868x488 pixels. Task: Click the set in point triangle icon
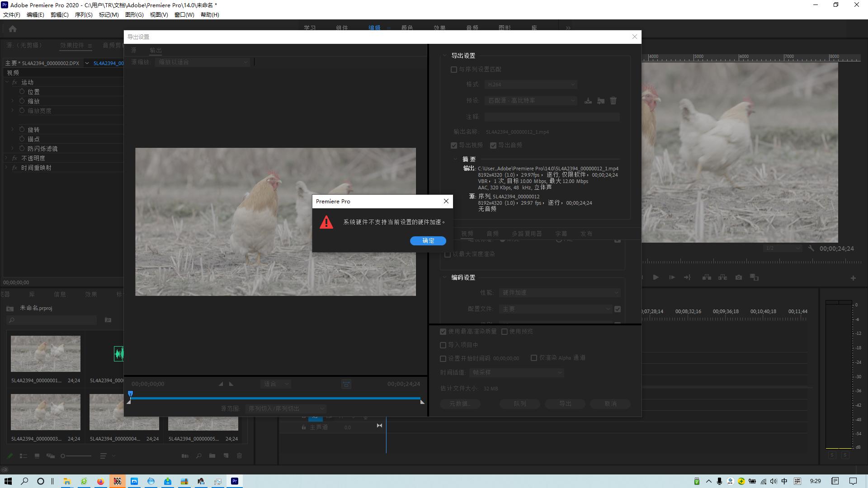[x=221, y=384]
